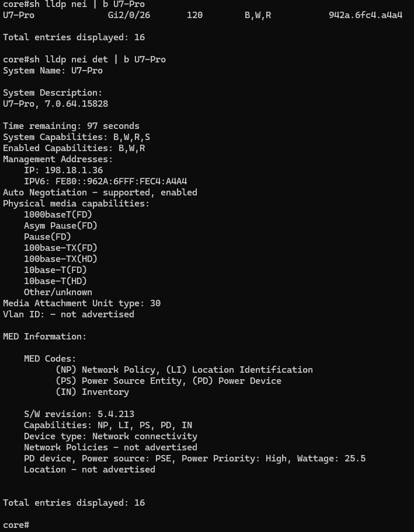Screen dimensions: 414x532
Task: Click Media Attachment Unit type: 30
Action: click(82, 303)
